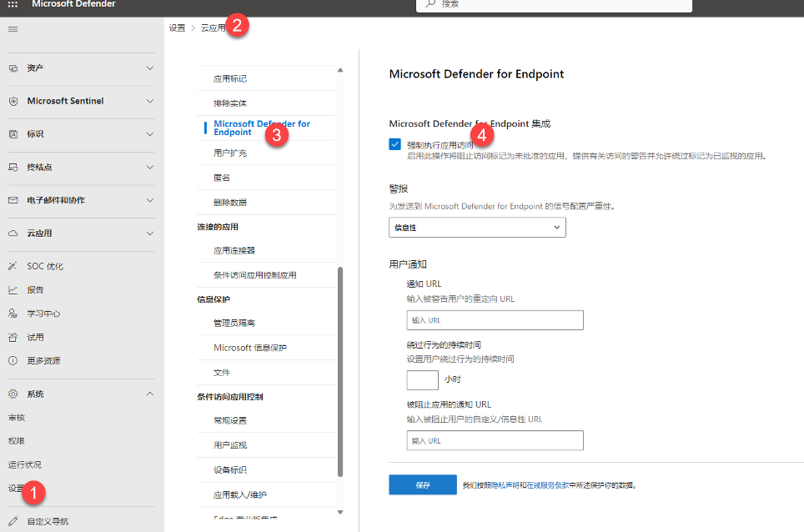Click the pencil icon for 自定义导航
This screenshot has width=804, height=532.
[13, 521]
